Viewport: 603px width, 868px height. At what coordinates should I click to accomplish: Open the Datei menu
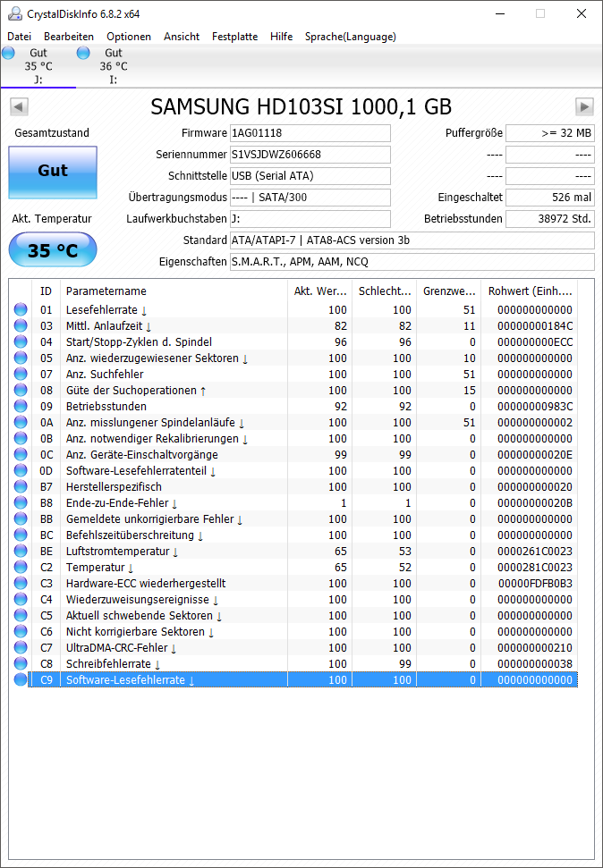click(x=20, y=37)
